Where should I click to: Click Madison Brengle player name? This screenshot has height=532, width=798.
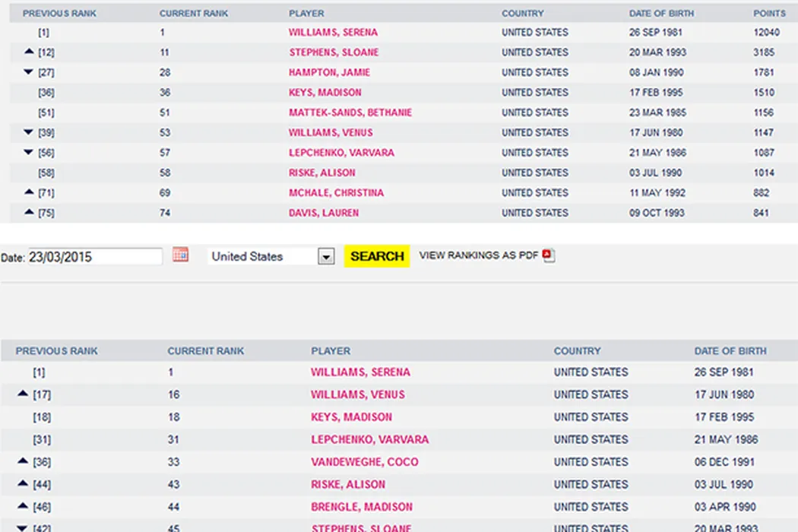point(362,507)
